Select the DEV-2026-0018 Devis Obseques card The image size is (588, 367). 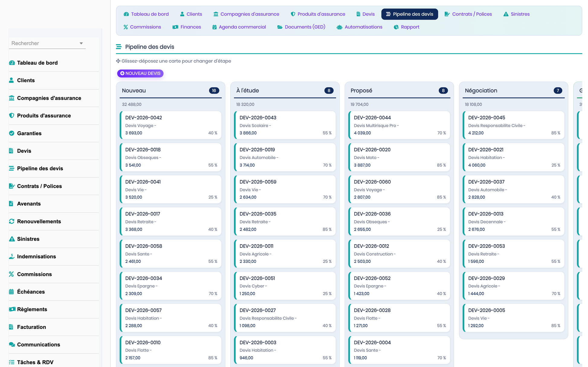pyautogui.click(x=171, y=157)
